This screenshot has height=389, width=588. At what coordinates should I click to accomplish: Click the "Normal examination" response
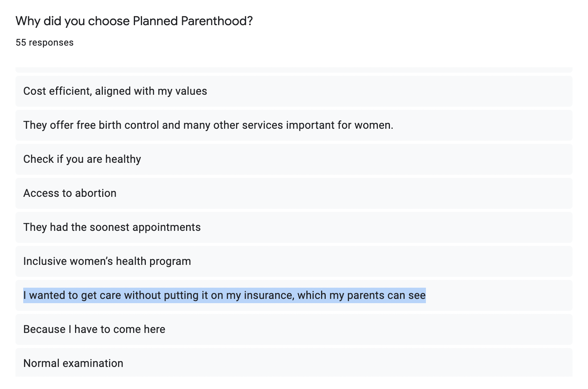(x=73, y=363)
